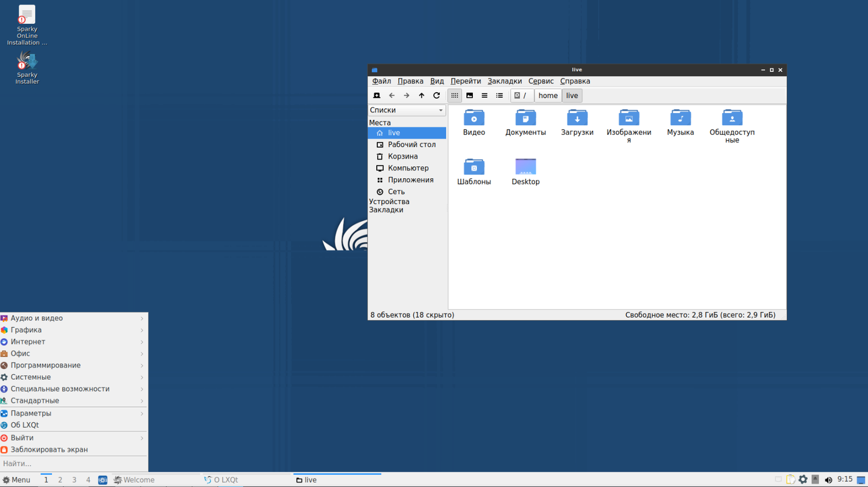
Task: Open the clipboard manager tray icon
Action: 790,479
